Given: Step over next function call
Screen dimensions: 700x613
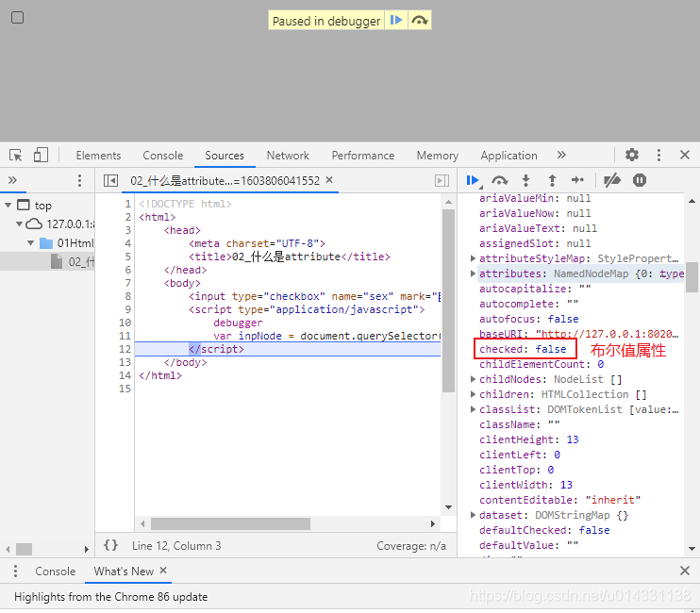Looking at the screenshot, I should pyautogui.click(x=500, y=180).
